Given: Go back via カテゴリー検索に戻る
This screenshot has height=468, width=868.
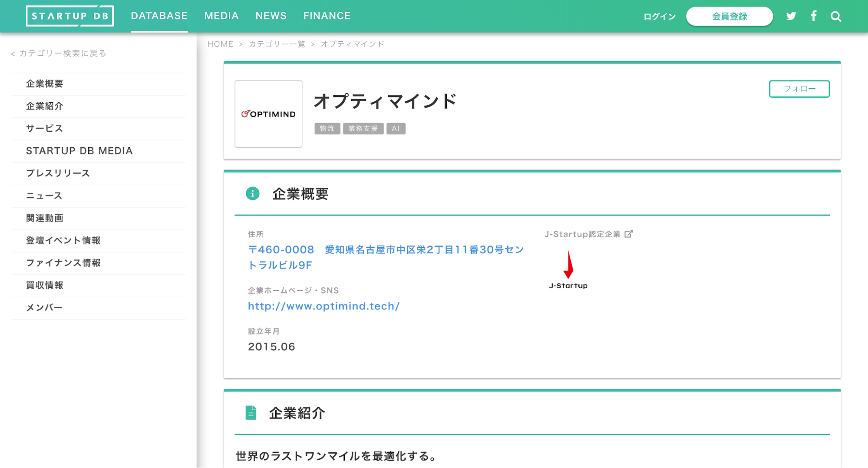Looking at the screenshot, I should coord(59,53).
